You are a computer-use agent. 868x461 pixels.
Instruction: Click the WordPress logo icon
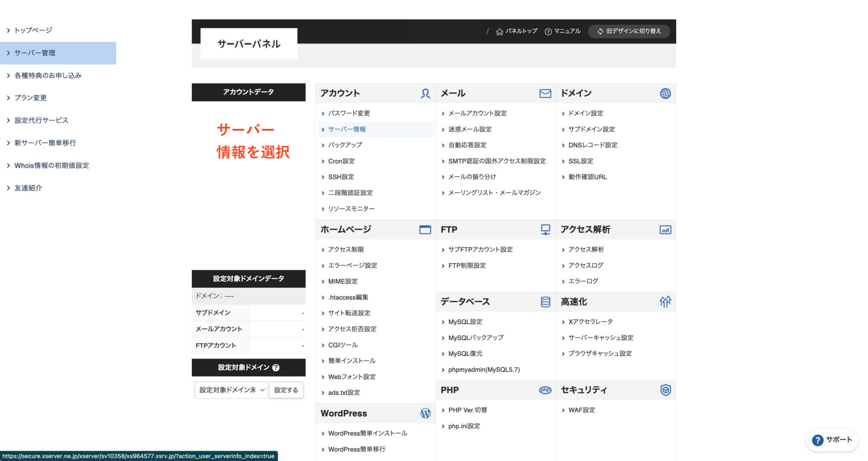(x=425, y=413)
